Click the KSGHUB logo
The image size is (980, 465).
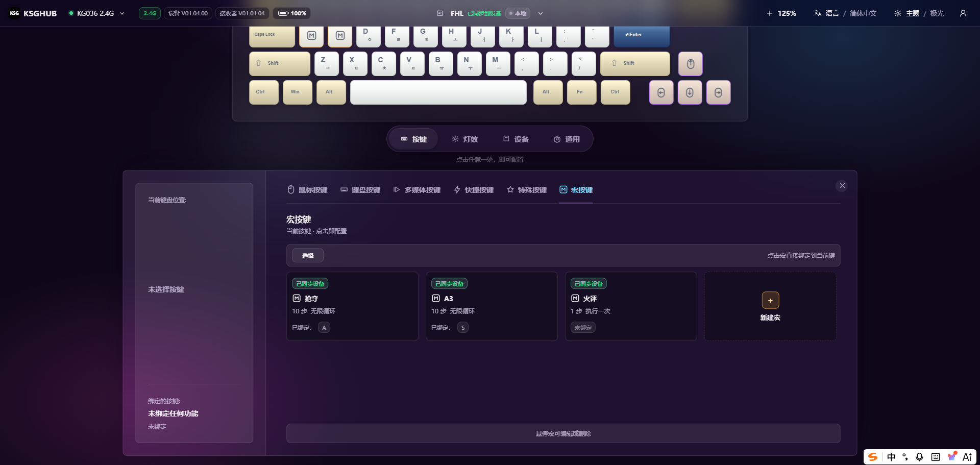33,13
